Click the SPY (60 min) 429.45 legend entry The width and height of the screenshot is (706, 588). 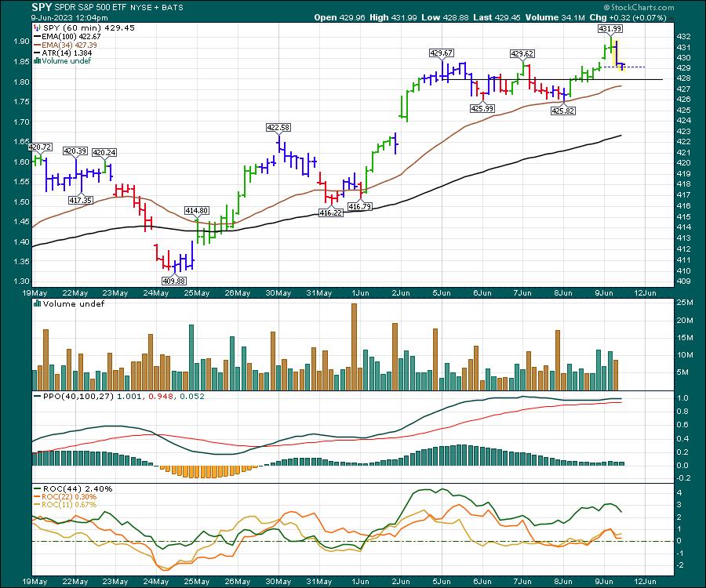tap(85, 28)
